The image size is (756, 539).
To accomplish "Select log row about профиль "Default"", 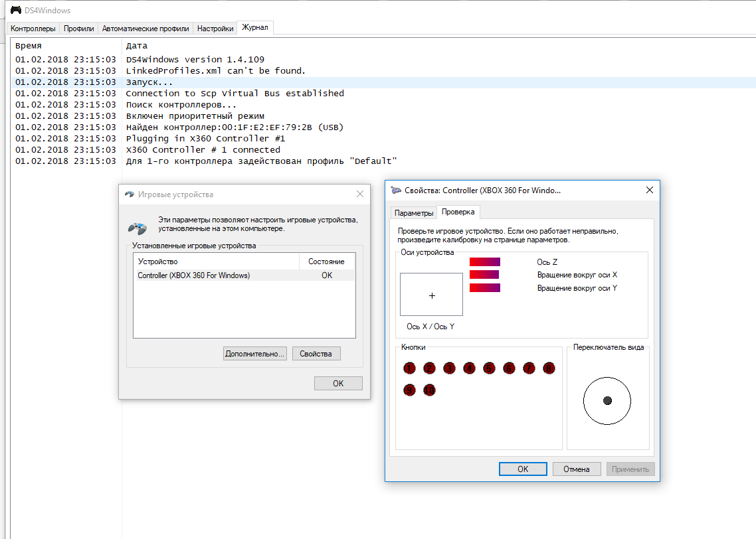I will pyautogui.click(x=383, y=161).
